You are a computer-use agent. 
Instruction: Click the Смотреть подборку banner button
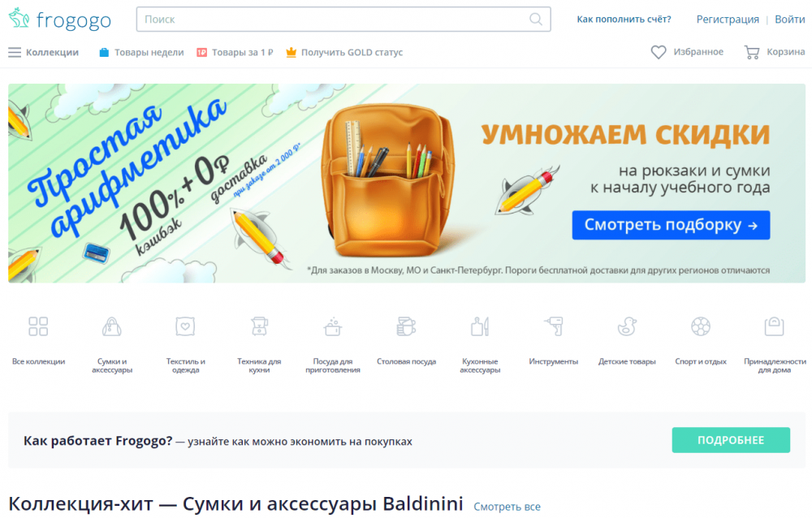(671, 225)
